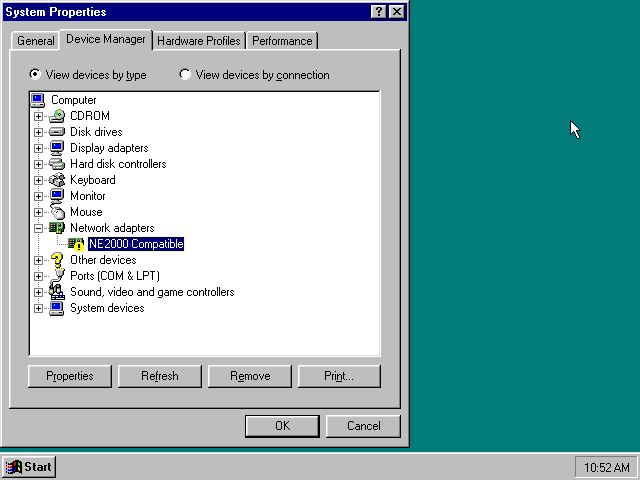The width and height of the screenshot is (640, 480).
Task: Select View devices by type radio
Action: click(x=35, y=74)
